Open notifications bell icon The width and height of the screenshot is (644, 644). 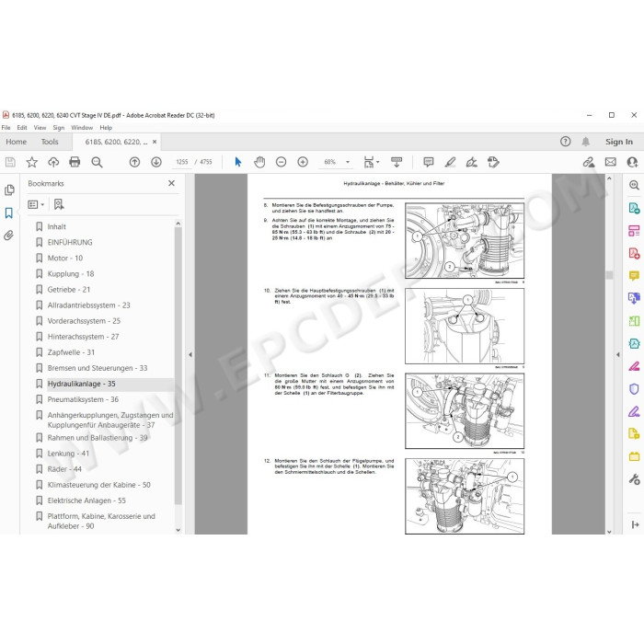pyautogui.click(x=586, y=142)
